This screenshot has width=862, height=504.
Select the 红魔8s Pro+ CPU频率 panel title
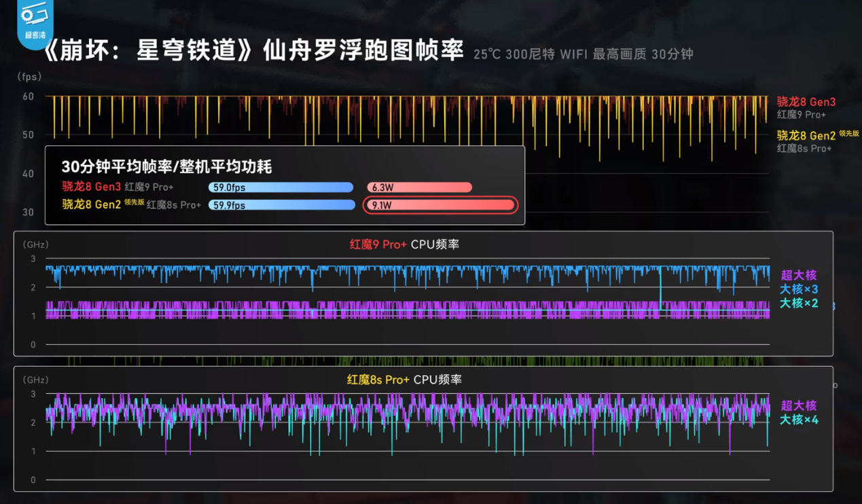click(404, 380)
